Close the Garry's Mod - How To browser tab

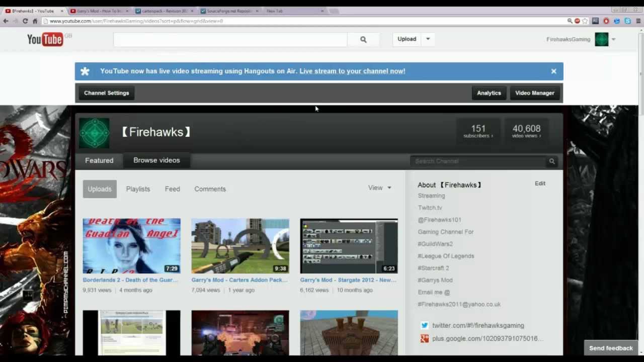pyautogui.click(x=127, y=11)
